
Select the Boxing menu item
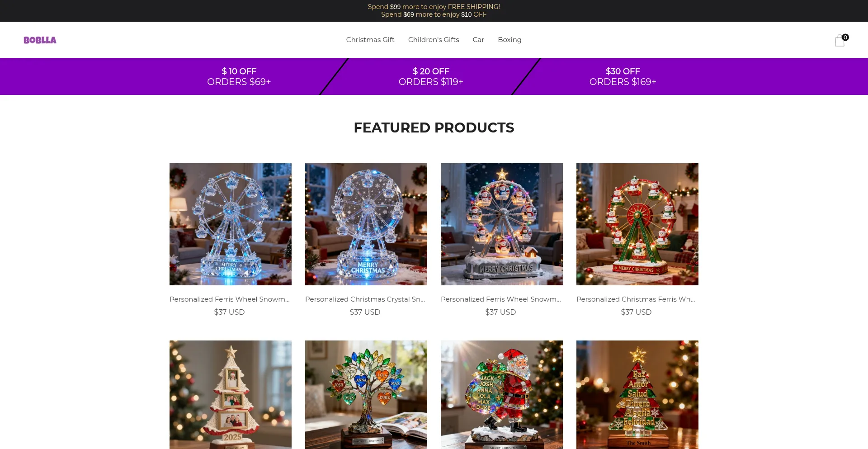click(x=509, y=40)
